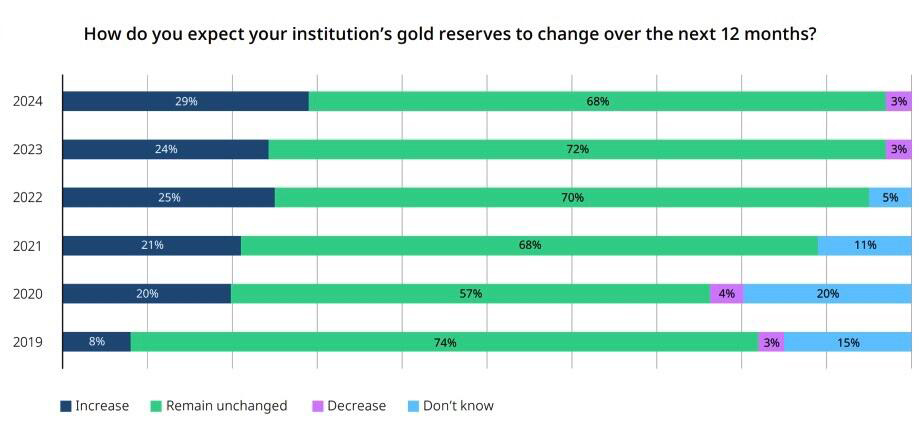Screen dimensions: 922x432
Task: Toggle the Increase legend label
Action: point(102,406)
